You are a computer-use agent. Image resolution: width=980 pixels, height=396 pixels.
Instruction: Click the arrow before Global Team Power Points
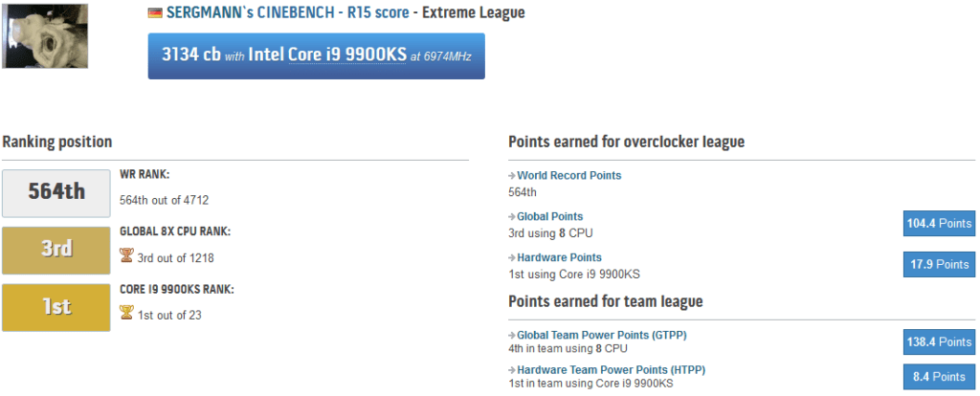click(512, 336)
